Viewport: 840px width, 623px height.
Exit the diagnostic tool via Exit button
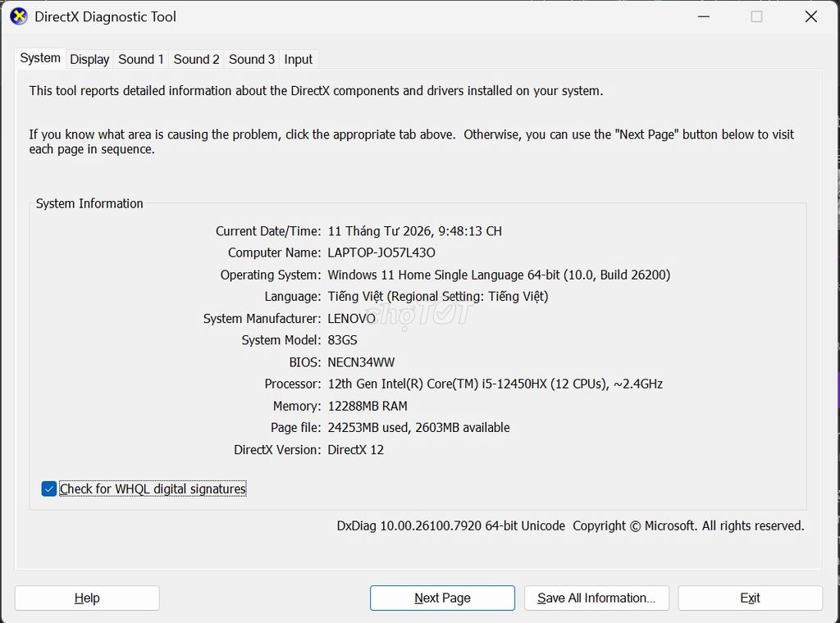tap(750, 598)
